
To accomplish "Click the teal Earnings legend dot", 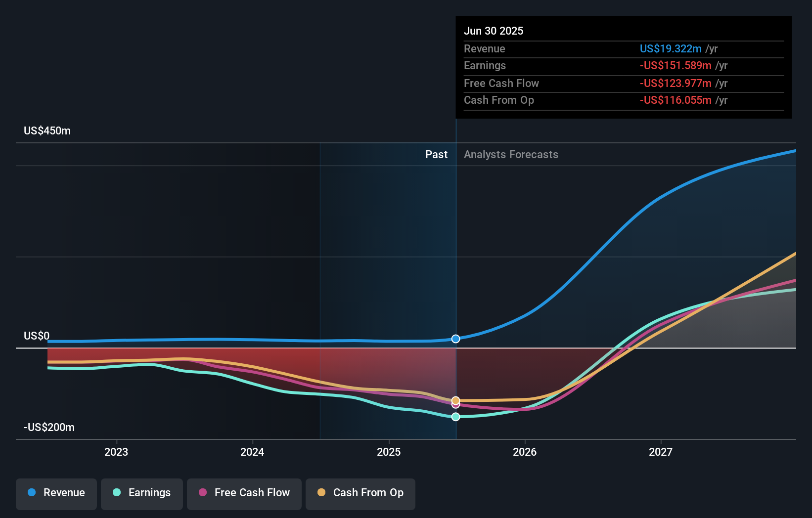I will 117,492.
